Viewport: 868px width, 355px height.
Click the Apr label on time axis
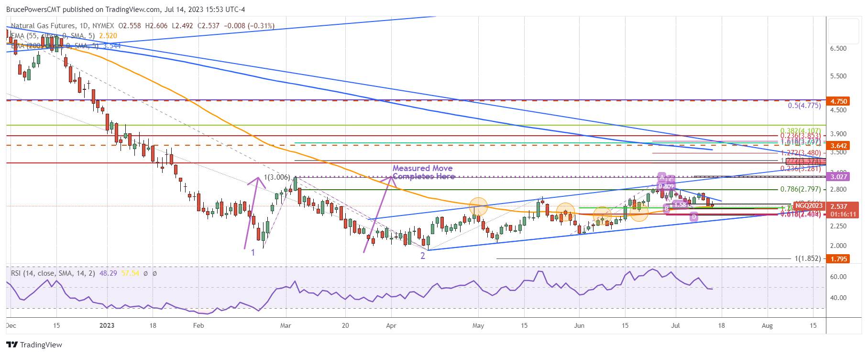[391, 326]
